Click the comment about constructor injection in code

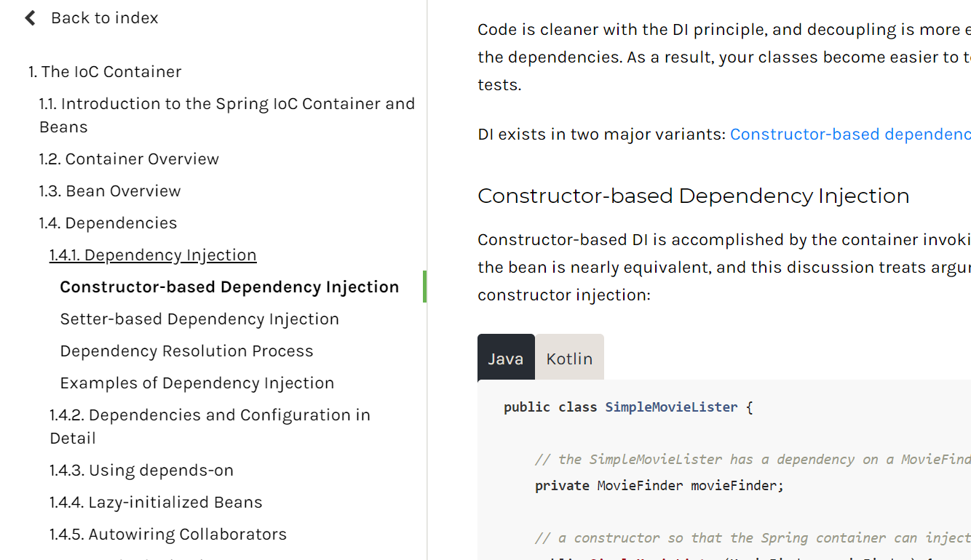pos(753,538)
